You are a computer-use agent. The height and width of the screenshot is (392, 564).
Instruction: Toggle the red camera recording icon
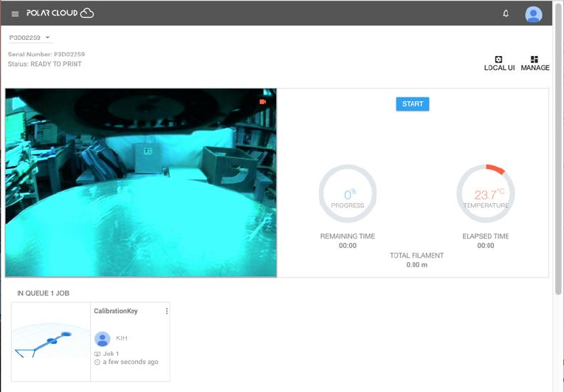263,102
